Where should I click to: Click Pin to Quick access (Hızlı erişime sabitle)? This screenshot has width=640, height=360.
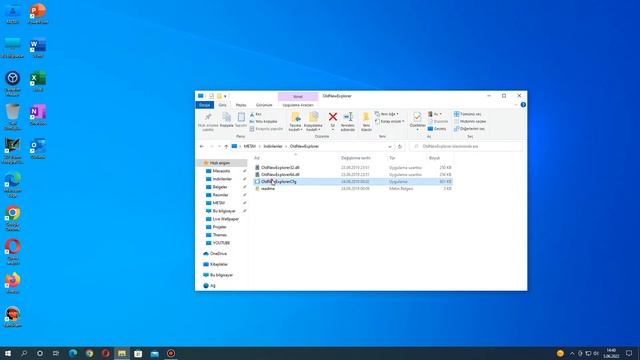(208, 122)
